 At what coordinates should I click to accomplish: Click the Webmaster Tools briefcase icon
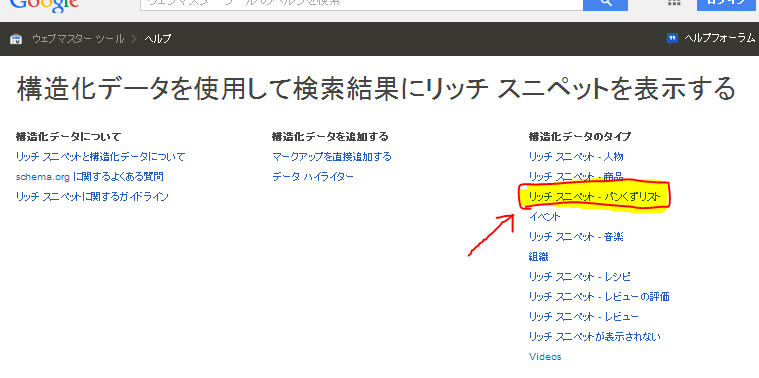point(16,39)
